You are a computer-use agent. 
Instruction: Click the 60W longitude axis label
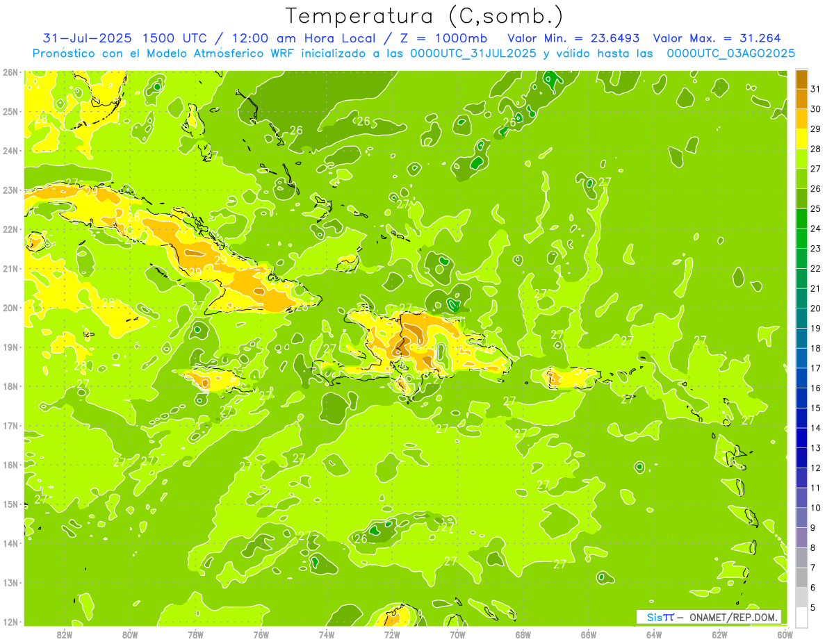tap(785, 634)
